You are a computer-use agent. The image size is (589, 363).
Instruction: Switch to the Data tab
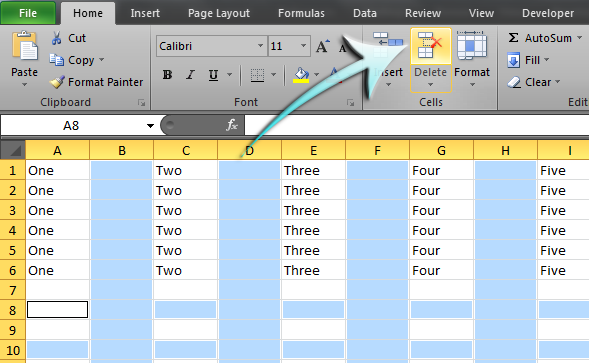[x=365, y=13]
